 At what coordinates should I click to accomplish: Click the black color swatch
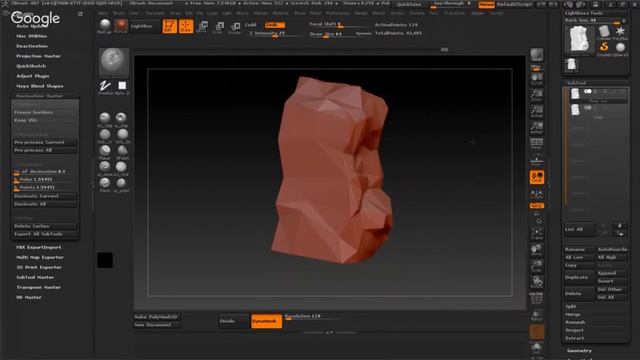click(x=105, y=260)
